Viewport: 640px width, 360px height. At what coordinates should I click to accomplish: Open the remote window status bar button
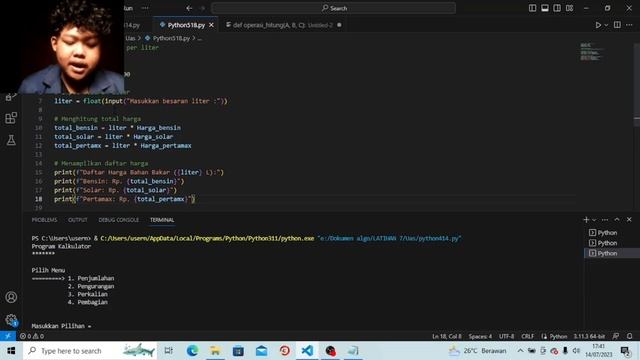pyautogui.click(x=8, y=336)
